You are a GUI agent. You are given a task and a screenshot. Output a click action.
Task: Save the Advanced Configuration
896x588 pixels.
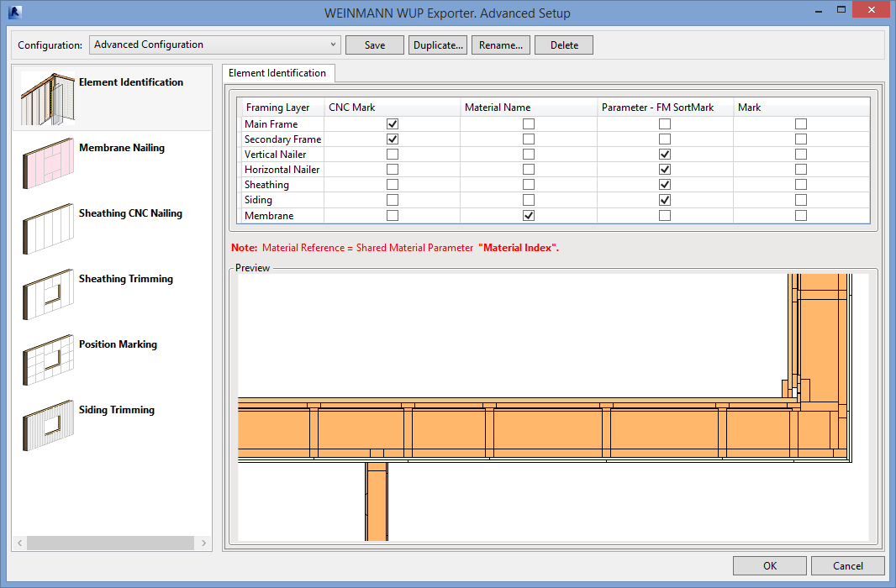pyautogui.click(x=374, y=45)
